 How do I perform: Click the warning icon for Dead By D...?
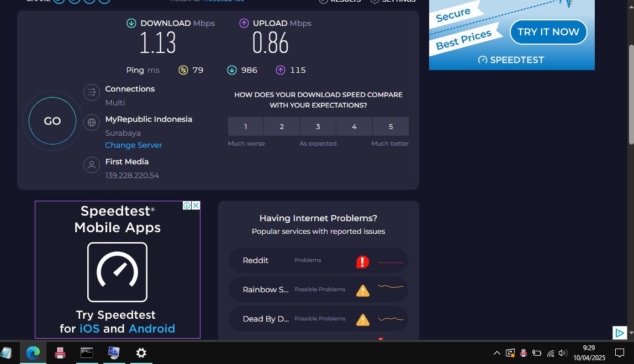[x=363, y=320]
